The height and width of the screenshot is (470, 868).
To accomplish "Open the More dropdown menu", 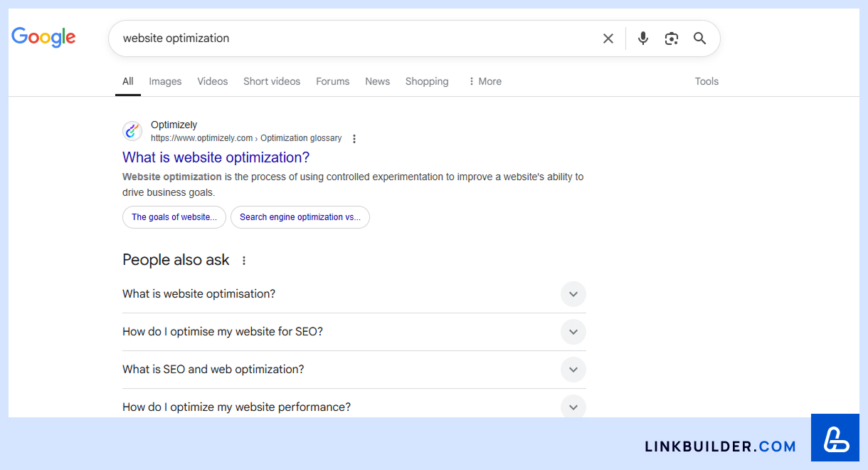I will pyautogui.click(x=485, y=81).
